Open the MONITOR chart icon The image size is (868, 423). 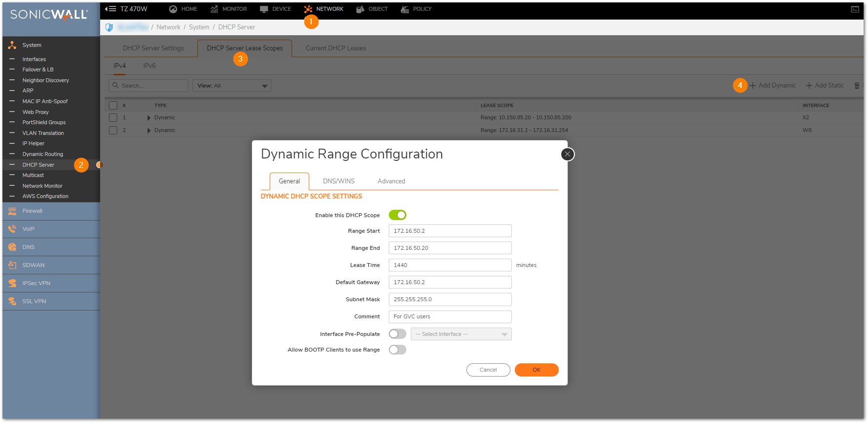pyautogui.click(x=214, y=9)
